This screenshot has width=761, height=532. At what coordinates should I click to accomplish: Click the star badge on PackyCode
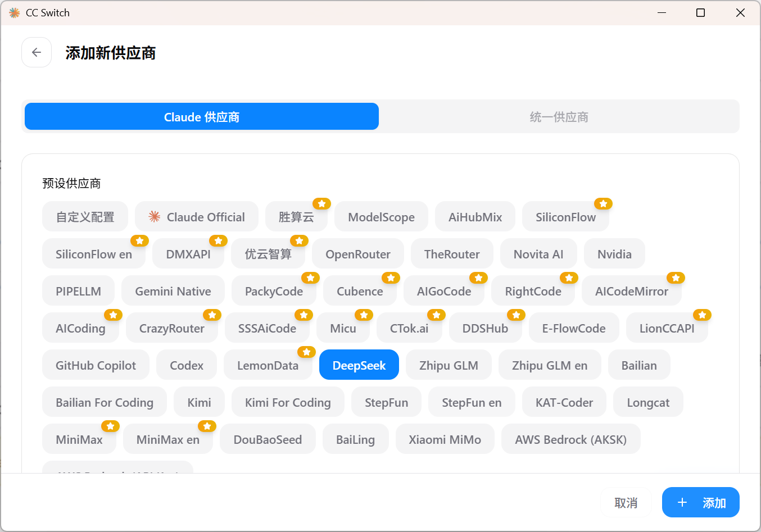pos(310,278)
